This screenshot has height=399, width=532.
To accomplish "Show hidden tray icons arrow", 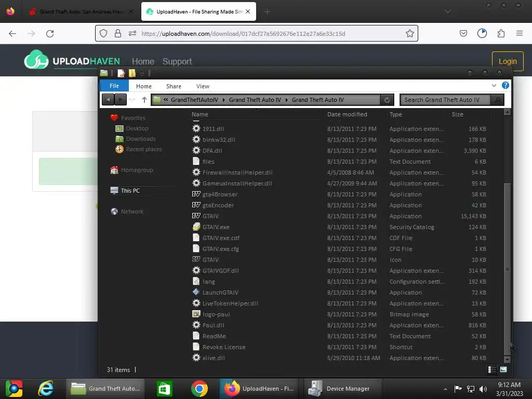I will click(445, 389).
